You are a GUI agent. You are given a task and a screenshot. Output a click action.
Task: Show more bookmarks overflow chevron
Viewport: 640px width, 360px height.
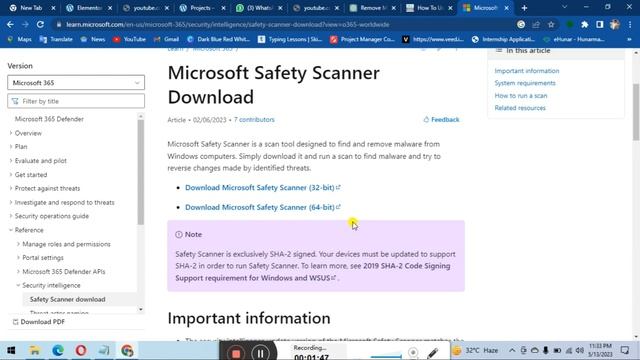coord(629,39)
